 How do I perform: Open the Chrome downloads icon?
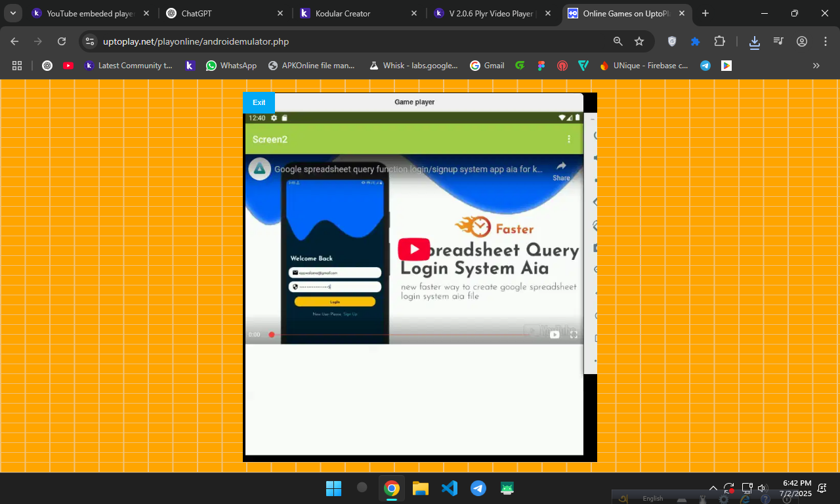(755, 41)
